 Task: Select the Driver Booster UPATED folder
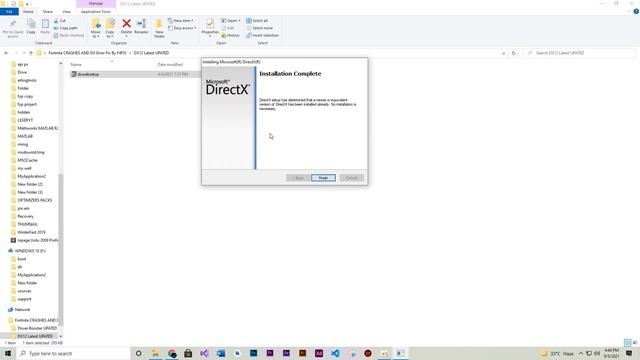click(37, 328)
